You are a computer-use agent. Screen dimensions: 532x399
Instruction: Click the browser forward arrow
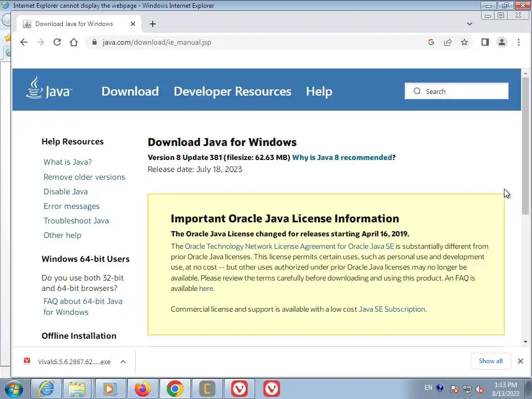(x=41, y=42)
